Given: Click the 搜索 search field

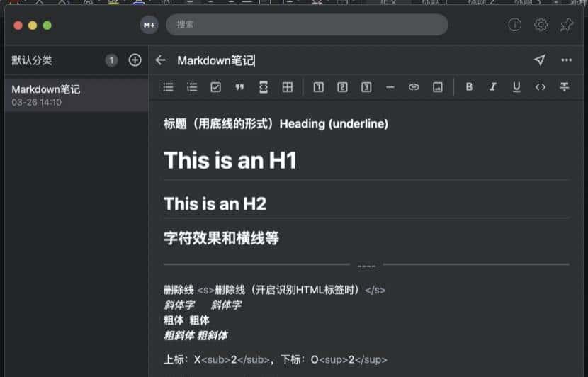Looking at the screenshot, I should (307, 25).
